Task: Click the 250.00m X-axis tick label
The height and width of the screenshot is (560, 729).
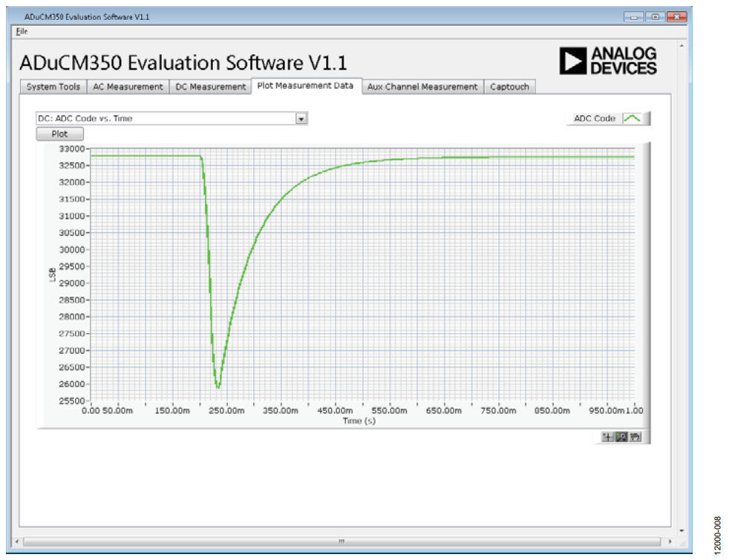Action: (x=226, y=411)
